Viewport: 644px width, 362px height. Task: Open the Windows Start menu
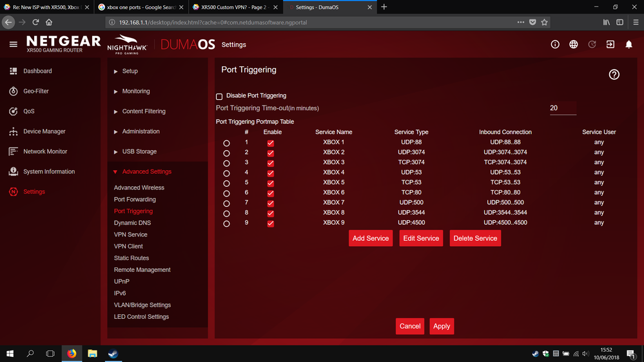click(x=10, y=354)
